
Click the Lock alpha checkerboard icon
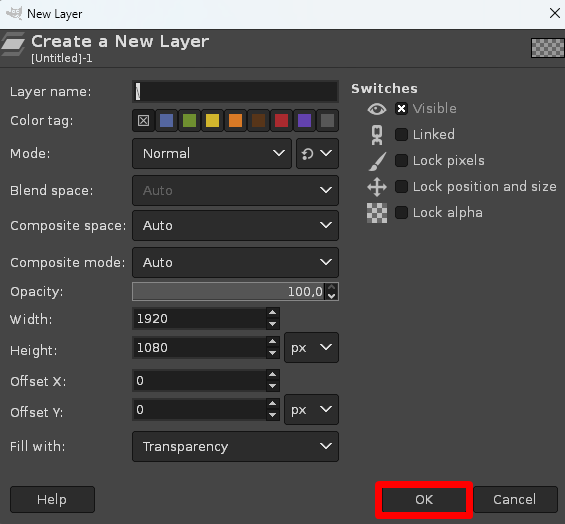coord(377,213)
